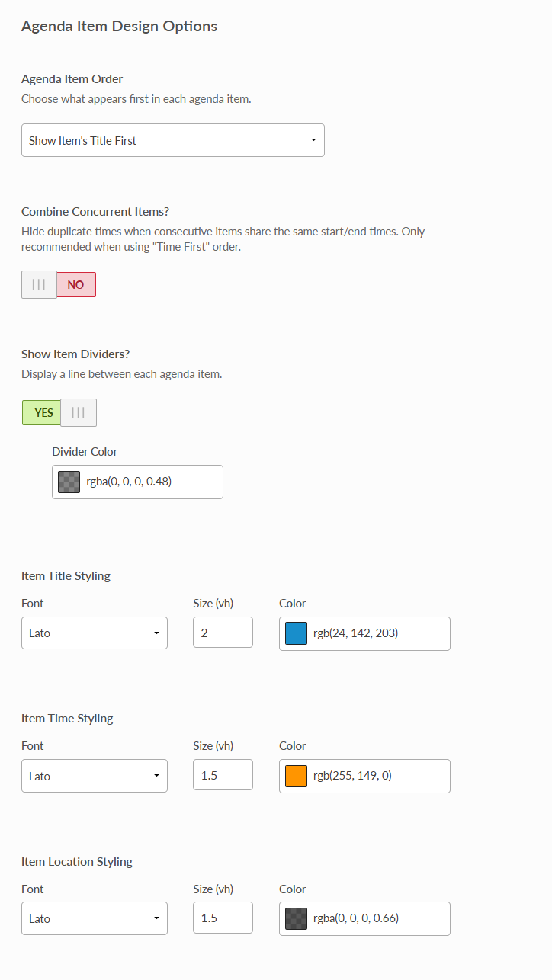Click the orange color square for Item Time
The image size is (552, 980).
[x=295, y=775]
